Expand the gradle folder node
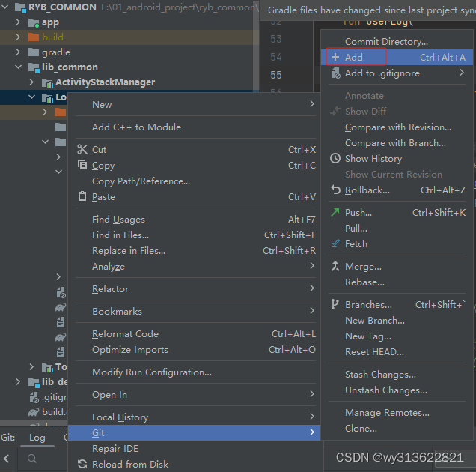476x472 pixels. coord(18,52)
